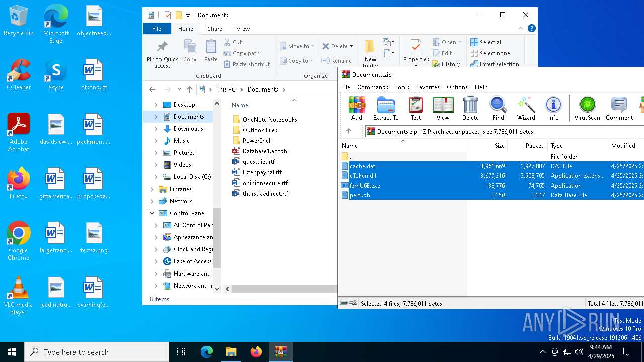Click the Size column header in WinRAR
This screenshot has width=644, height=362.
point(488,146)
